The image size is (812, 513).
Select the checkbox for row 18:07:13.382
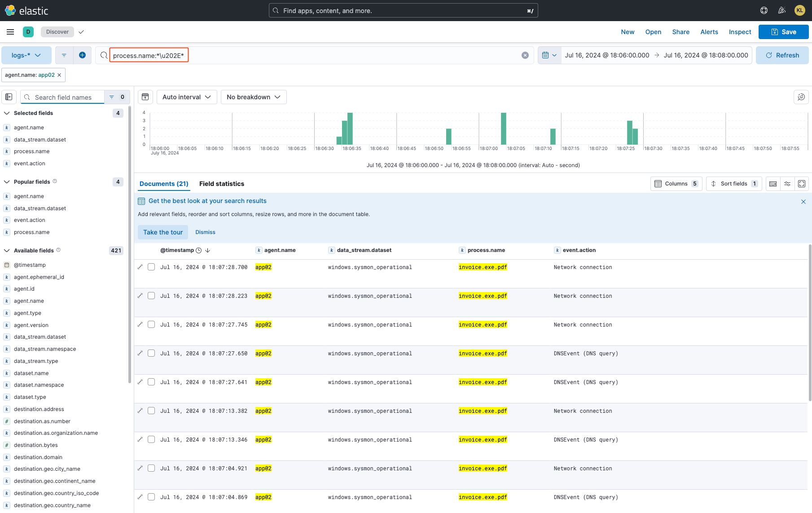coord(151,411)
